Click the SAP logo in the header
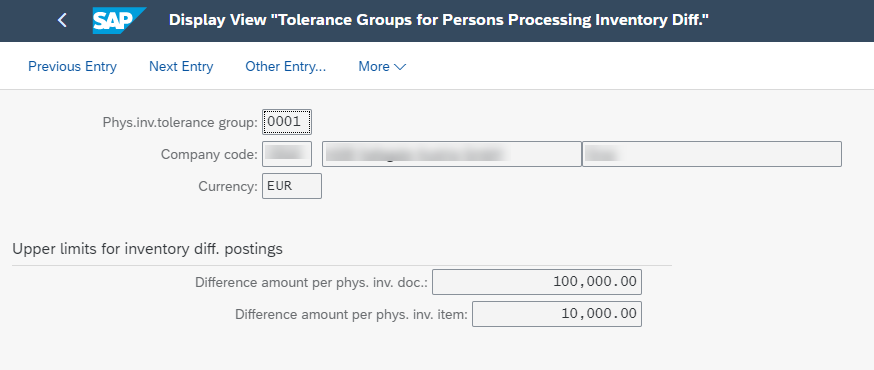Image resolution: width=874 pixels, height=370 pixels. [x=119, y=21]
